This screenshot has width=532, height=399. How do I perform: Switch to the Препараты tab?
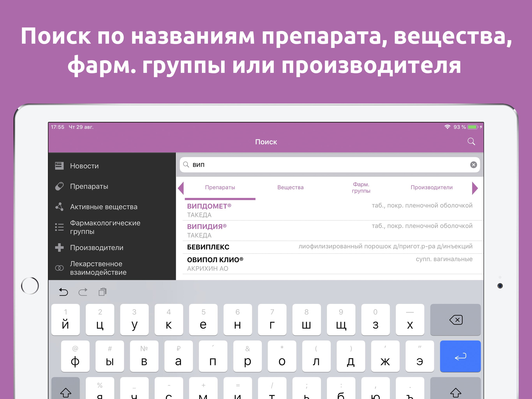220,187
